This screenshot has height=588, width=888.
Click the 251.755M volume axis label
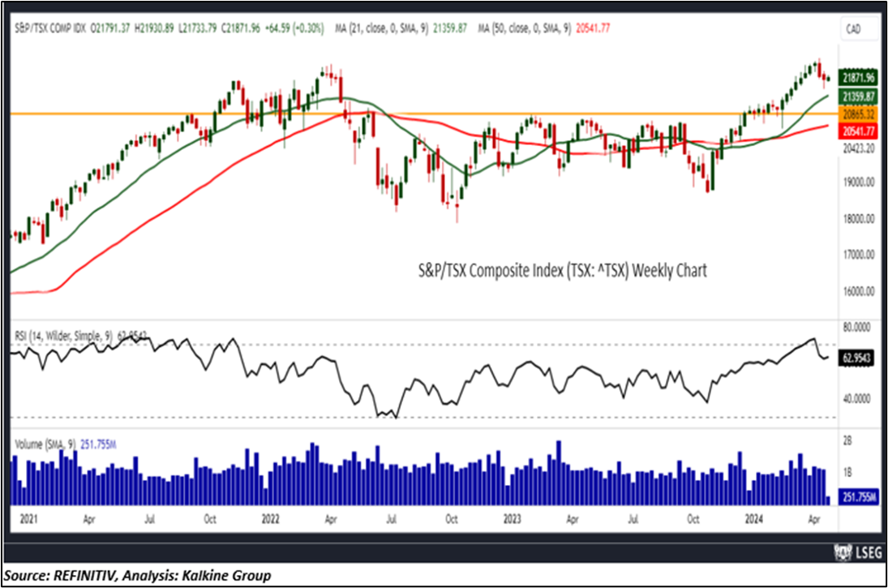pos(858,497)
